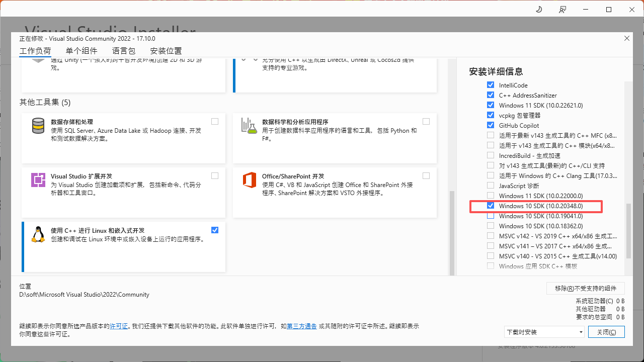
Task: Click the installation details panel scrollbar
Action: [x=627, y=230]
